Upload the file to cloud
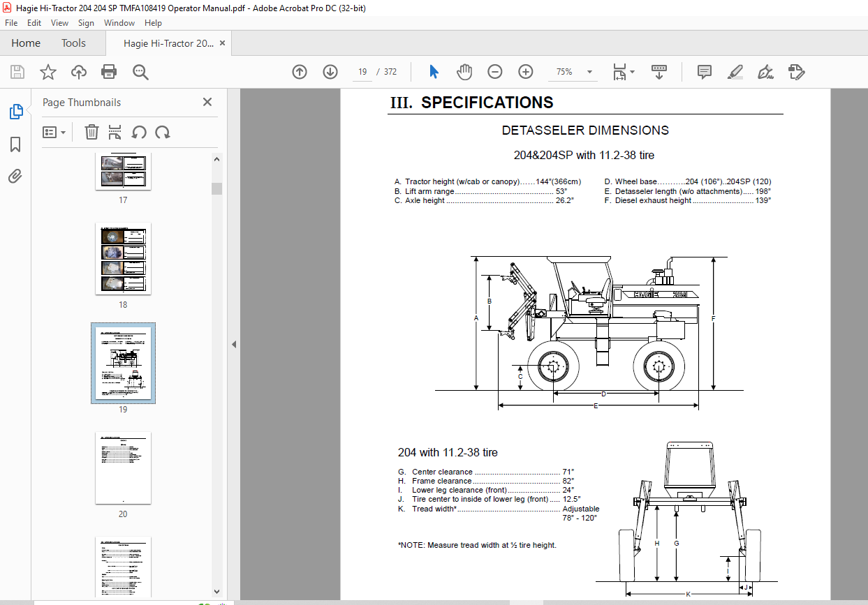868x605 pixels. (x=79, y=72)
